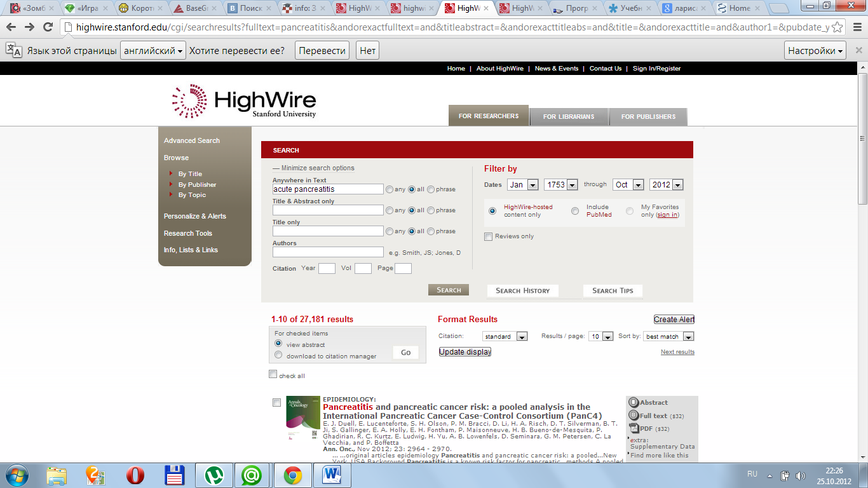868x488 pixels.
Task: Open uTorrent in taskbar
Action: 214,475
